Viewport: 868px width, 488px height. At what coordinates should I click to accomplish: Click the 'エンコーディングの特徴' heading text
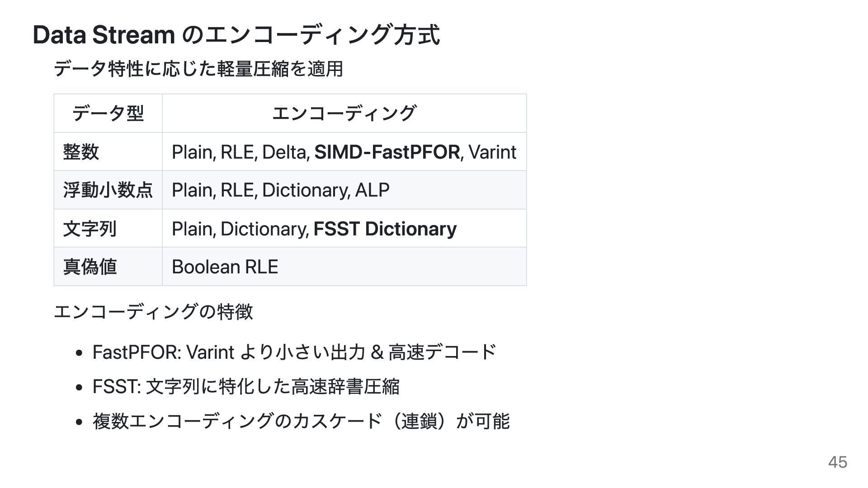[153, 312]
